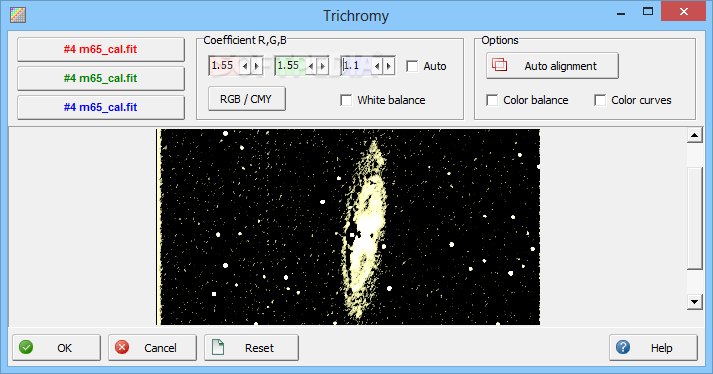Select the green channel file #4 m65_cal.fit
The height and width of the screenshot is (374, 713).
(101, 78)
